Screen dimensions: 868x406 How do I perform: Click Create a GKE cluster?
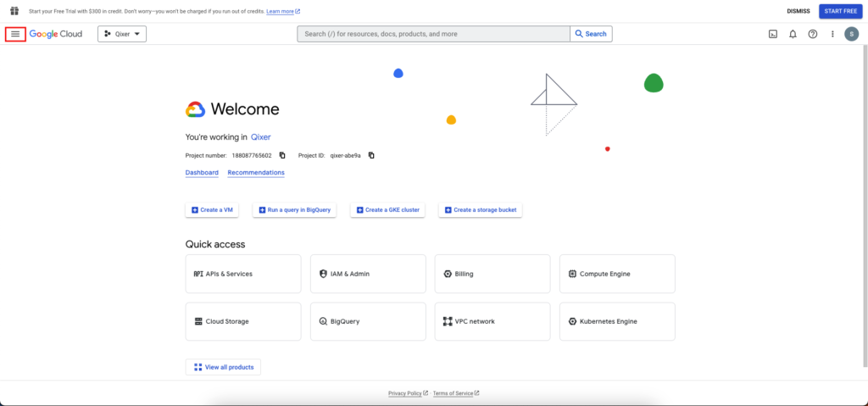pyautogui.click(x=387, y=210)
